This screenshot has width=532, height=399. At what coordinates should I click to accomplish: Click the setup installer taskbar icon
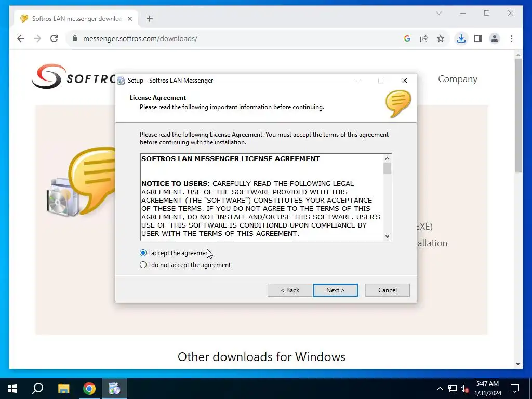(x=114, y=389)
